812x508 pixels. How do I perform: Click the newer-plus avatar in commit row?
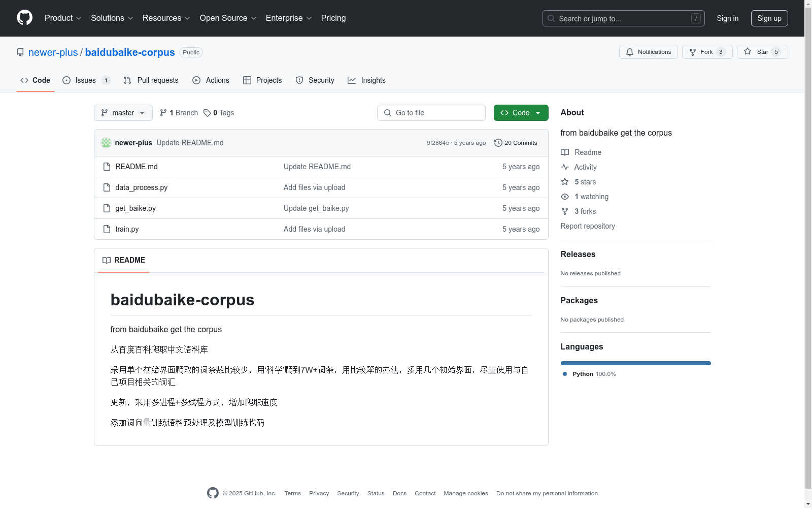[106, 143]
